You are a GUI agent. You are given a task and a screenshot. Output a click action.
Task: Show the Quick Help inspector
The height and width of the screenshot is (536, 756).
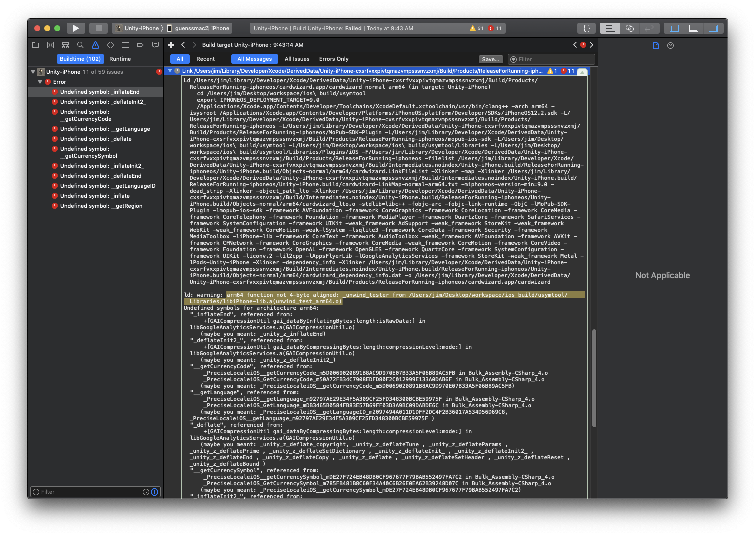pos(671,45)
